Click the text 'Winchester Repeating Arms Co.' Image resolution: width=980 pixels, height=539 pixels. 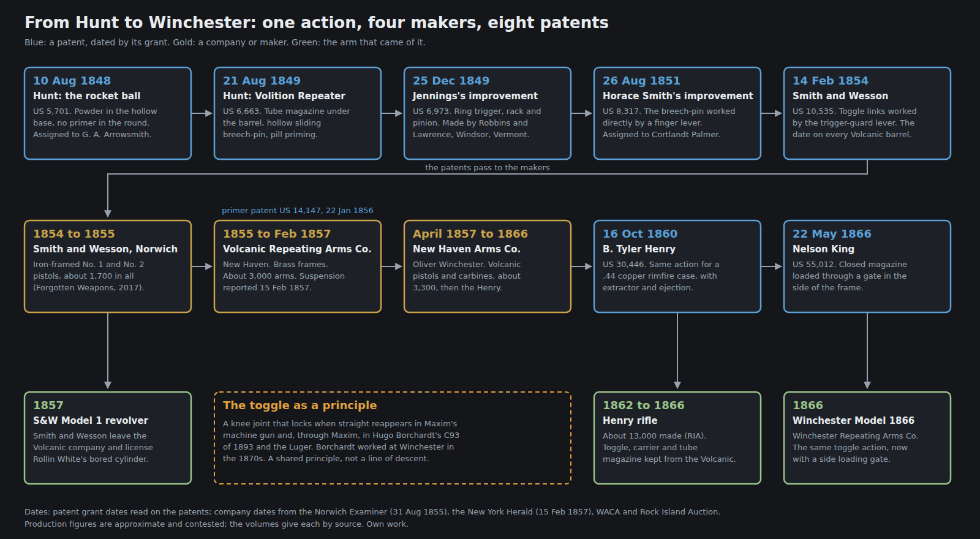point(856,436)
